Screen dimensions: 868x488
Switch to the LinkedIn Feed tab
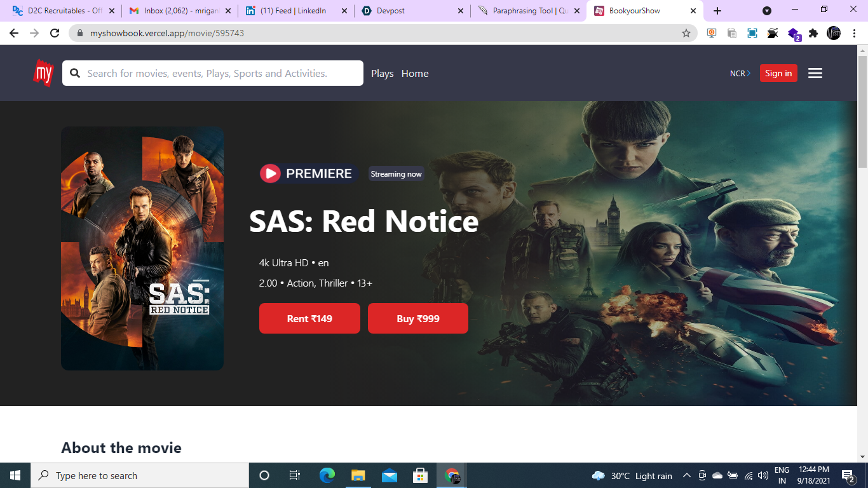[x=296, y=11]
